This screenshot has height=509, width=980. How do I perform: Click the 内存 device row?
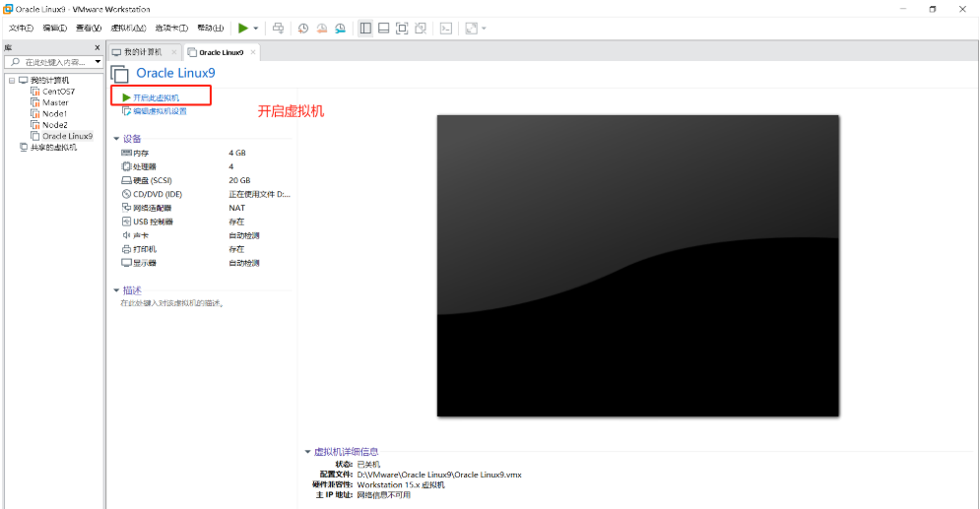[206, 153]
